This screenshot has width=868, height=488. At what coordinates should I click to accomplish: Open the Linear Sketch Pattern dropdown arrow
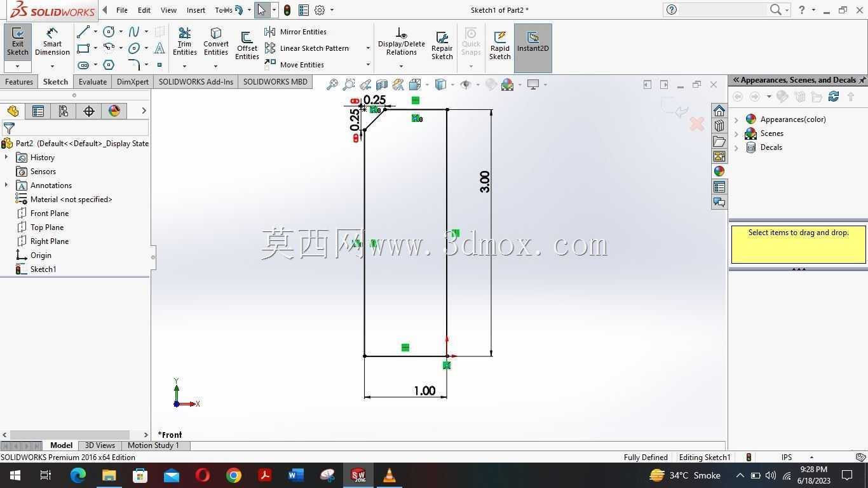tap(368, 48)
